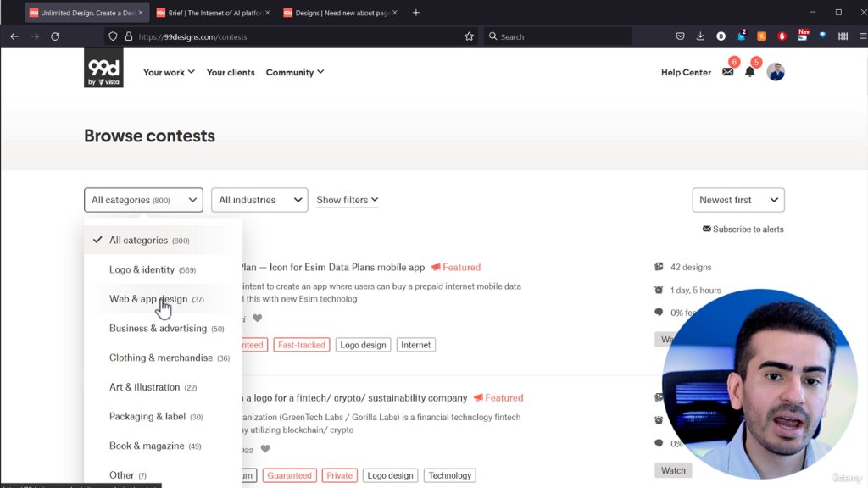
Task: Click the Fast-tracked tag
Action: pos(302,345)
